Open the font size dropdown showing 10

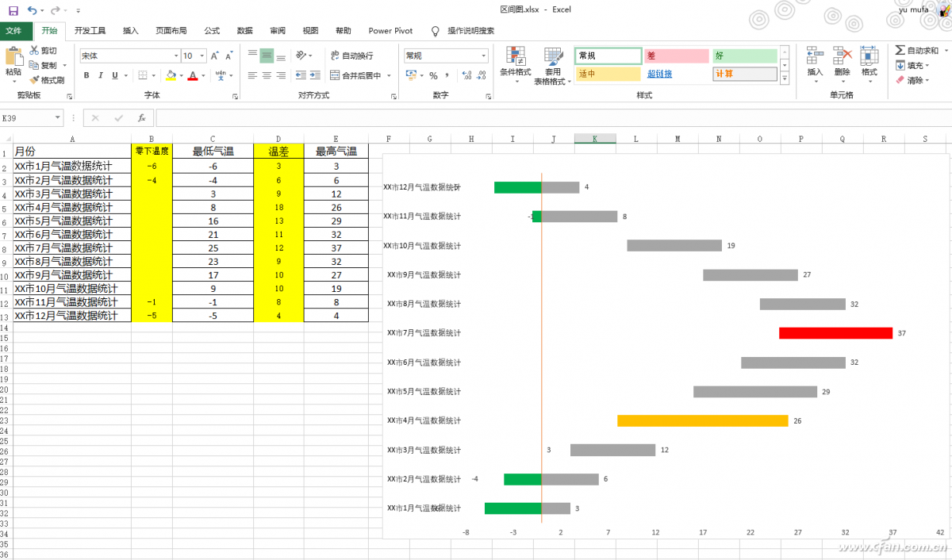click(x=202, y=56)
